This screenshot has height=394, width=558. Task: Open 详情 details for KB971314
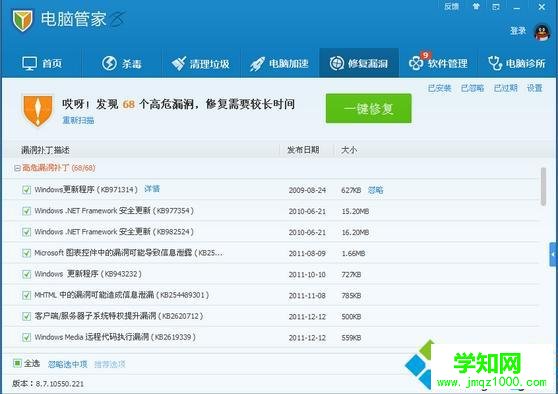coord(152,189)
